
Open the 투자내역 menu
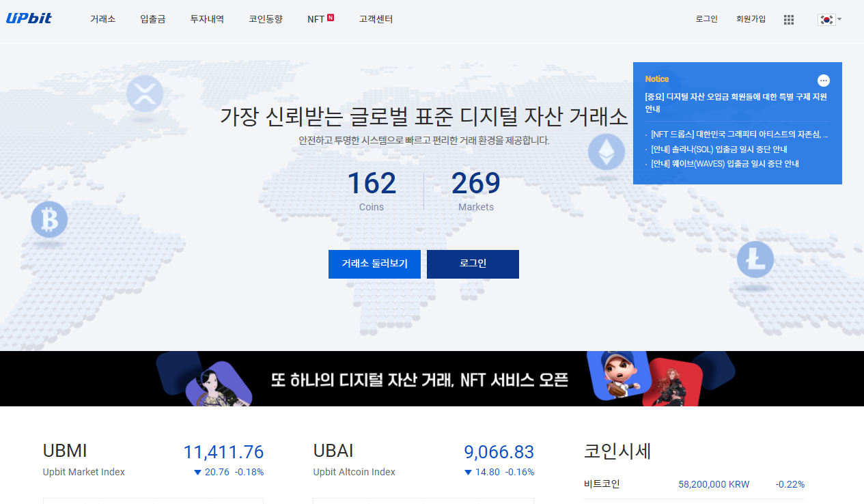pyautogui.click(x=207, y=19)
